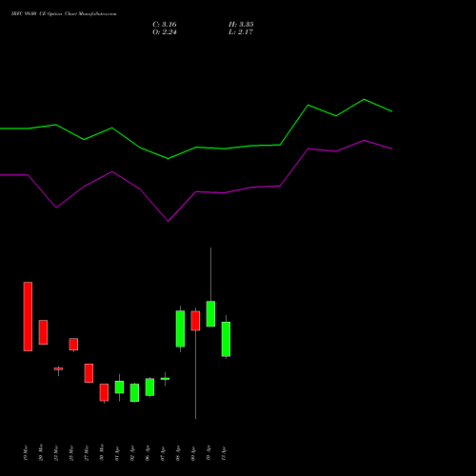Click the 07 Apr date label
Viewport: 476px width, 476px height.
163,453
